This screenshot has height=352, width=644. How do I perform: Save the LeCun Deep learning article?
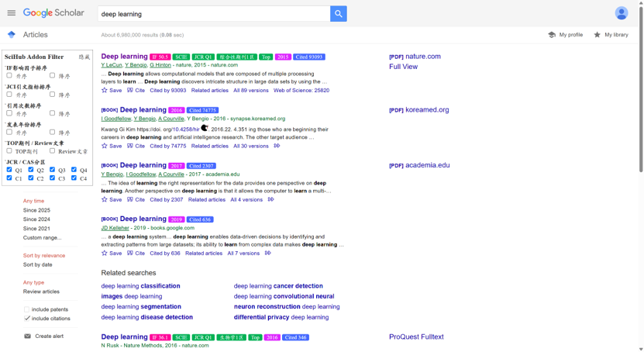click(x=112, y=91)
